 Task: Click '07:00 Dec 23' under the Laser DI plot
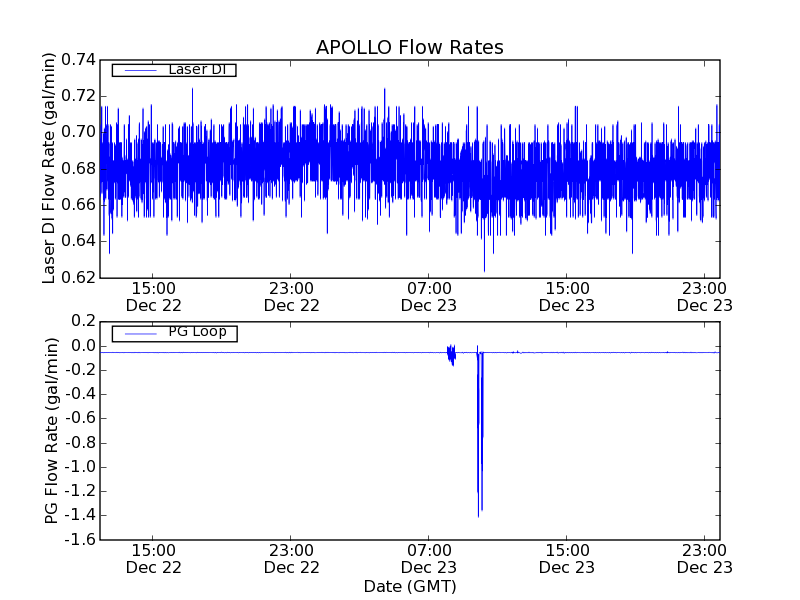coord(429,297)
